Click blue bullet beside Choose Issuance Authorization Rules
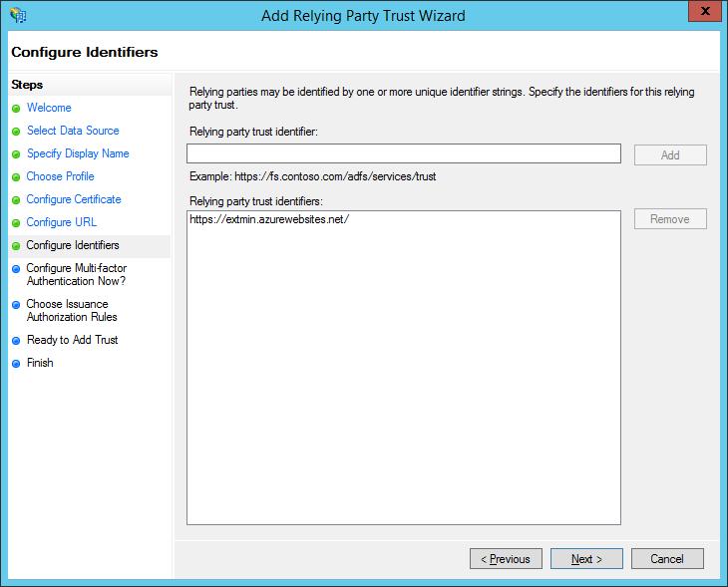 [x=16, y=305]
